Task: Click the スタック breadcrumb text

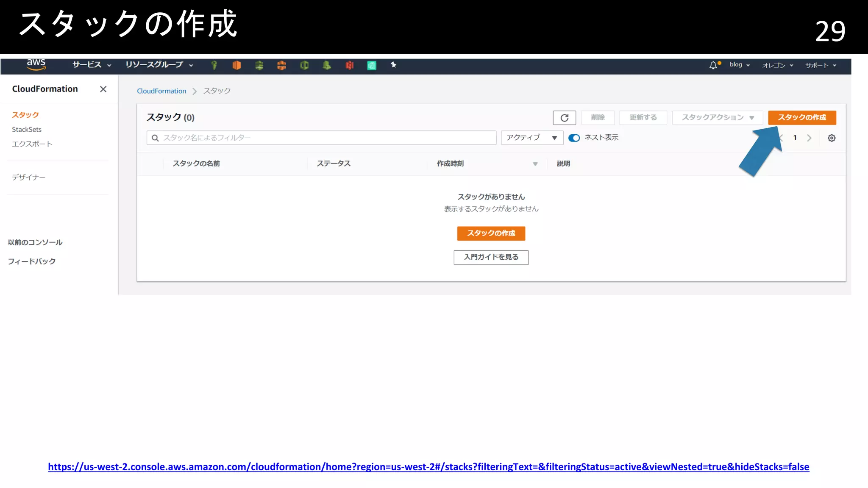Action: point(217,91)
